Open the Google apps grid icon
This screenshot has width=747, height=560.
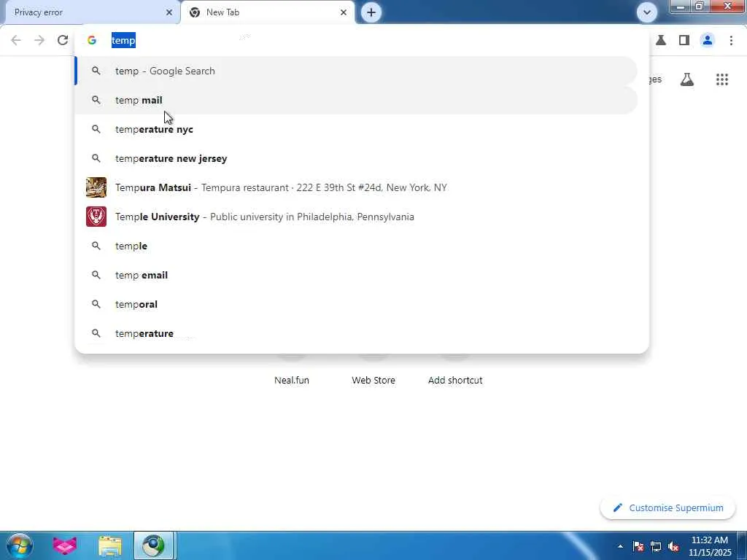coord(722,79)
